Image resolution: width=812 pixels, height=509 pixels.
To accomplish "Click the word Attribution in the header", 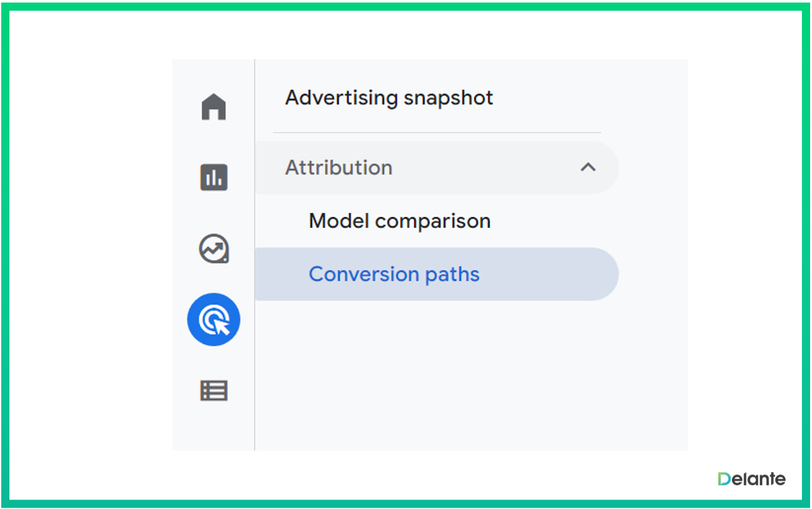I will [338, 168].
